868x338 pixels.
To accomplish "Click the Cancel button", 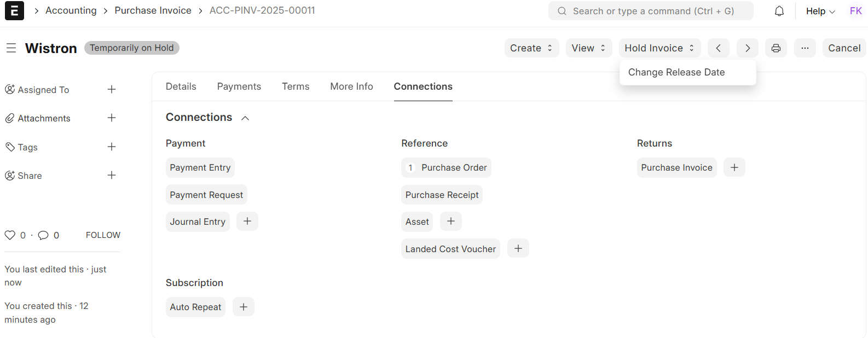I will [x=844, y=48].
